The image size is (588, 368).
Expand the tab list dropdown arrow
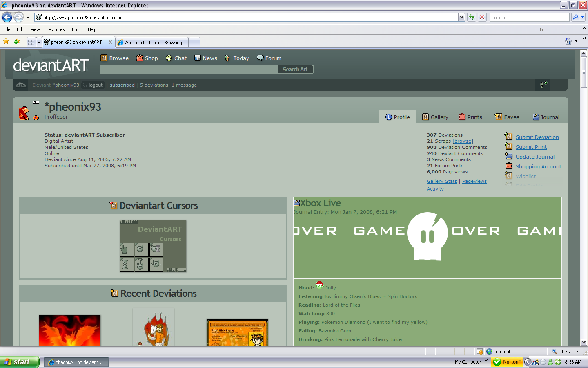[x=39, y=42]
